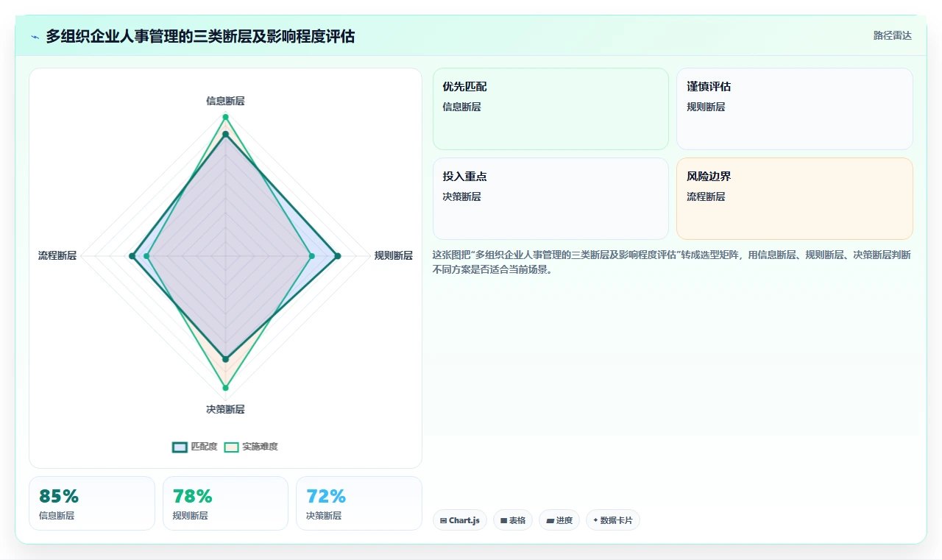Select the Chart.js tag chip
This screenshot has width=942, height=560.
(x=460, y=520)
